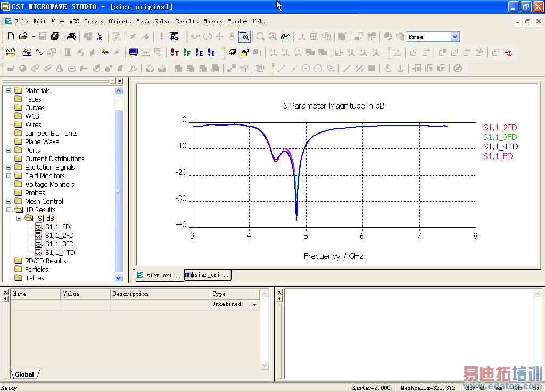Toggle the working plane grid display
The height and width of the screenshot is (392, 545).
pos(314,37)
